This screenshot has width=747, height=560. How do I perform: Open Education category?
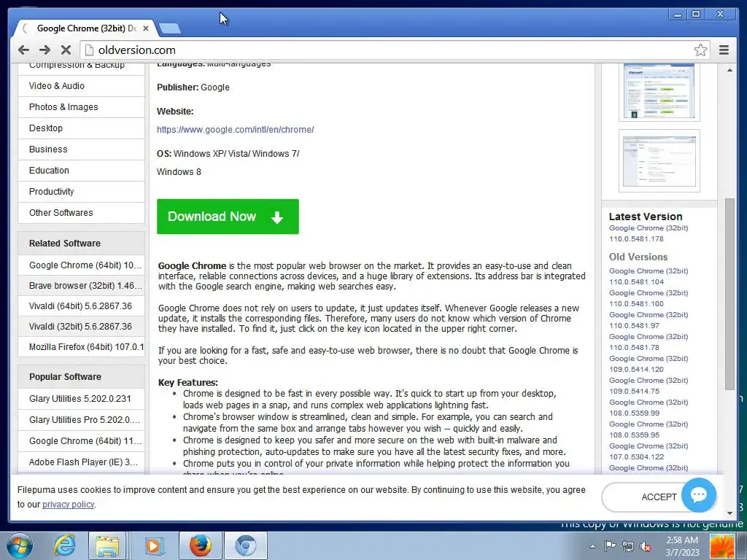[x=81, y=171]
